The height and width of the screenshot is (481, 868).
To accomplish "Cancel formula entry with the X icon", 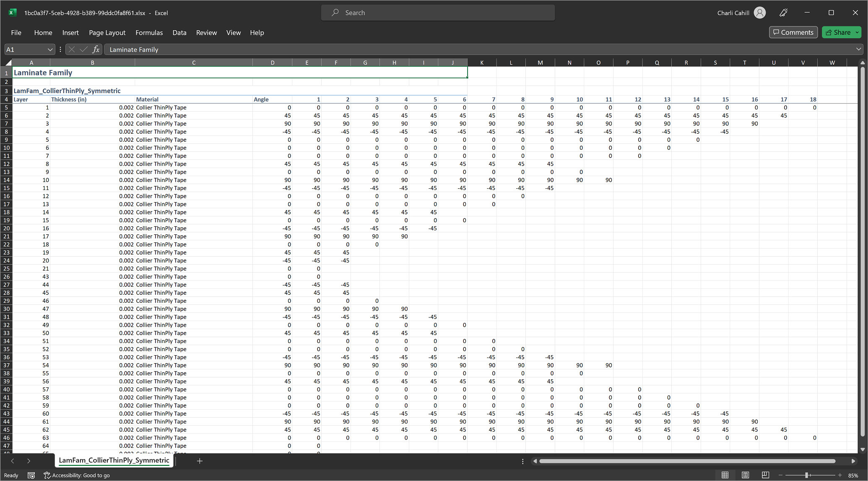I will (x=72, y=49).
